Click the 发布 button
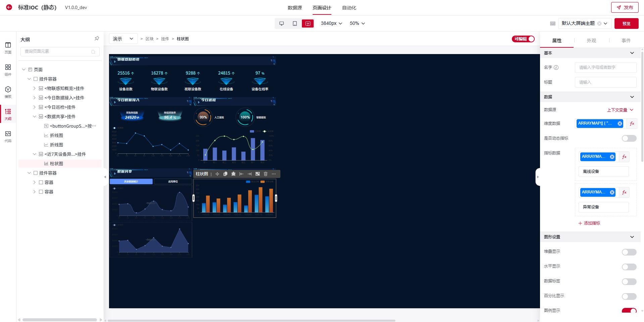Screen dimensions: 644x322 (x=625, y=7)
